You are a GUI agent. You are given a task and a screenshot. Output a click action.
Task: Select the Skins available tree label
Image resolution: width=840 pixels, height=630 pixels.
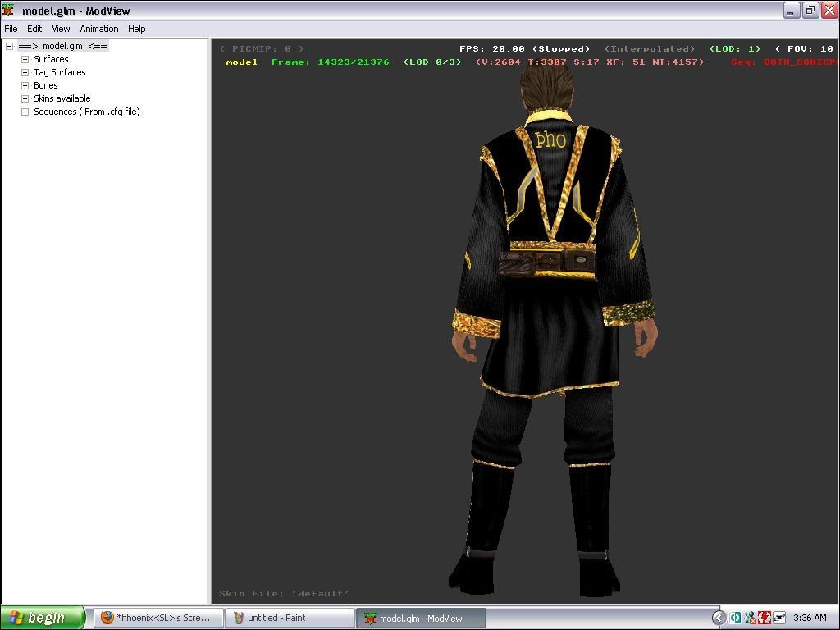(x=62, y=98)
